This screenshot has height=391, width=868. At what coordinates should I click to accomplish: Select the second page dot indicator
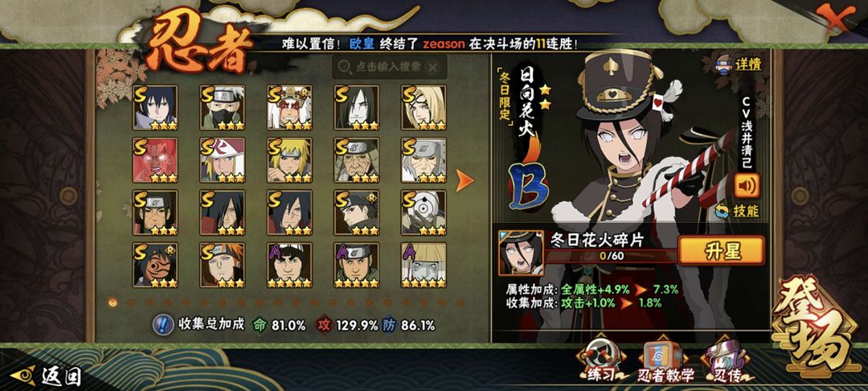[131, 303]
